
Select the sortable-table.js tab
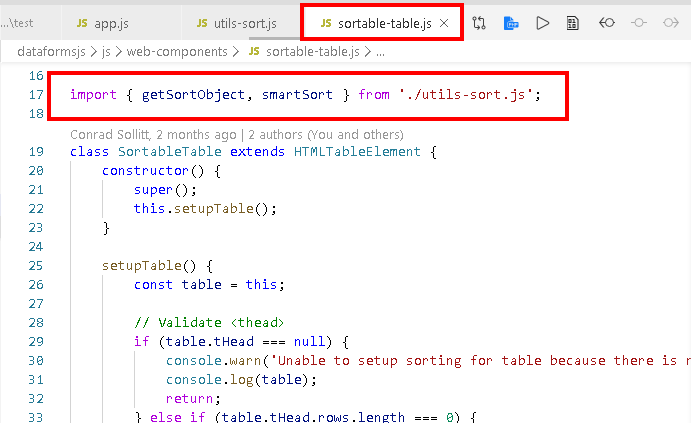click(x=384, y=23)
